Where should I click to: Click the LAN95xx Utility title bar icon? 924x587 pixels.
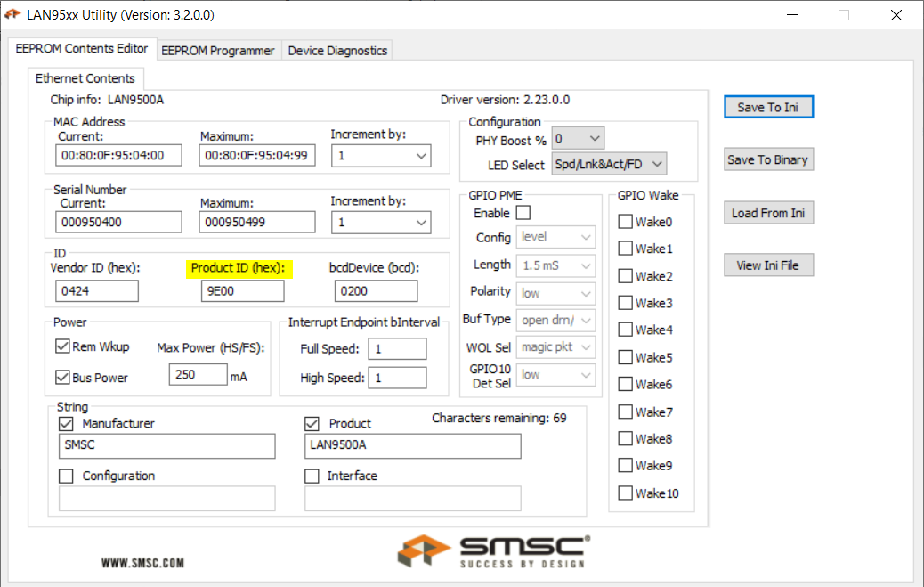click(12, 14)
